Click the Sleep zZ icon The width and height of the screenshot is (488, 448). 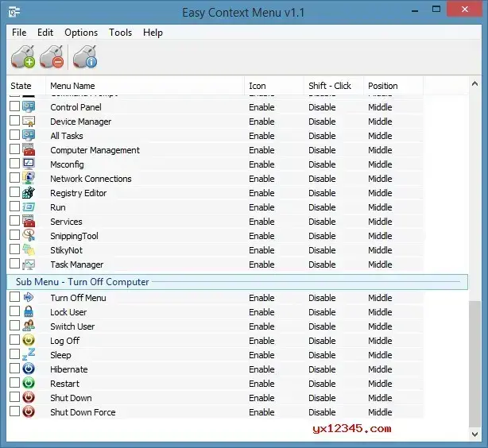point(29,354)
